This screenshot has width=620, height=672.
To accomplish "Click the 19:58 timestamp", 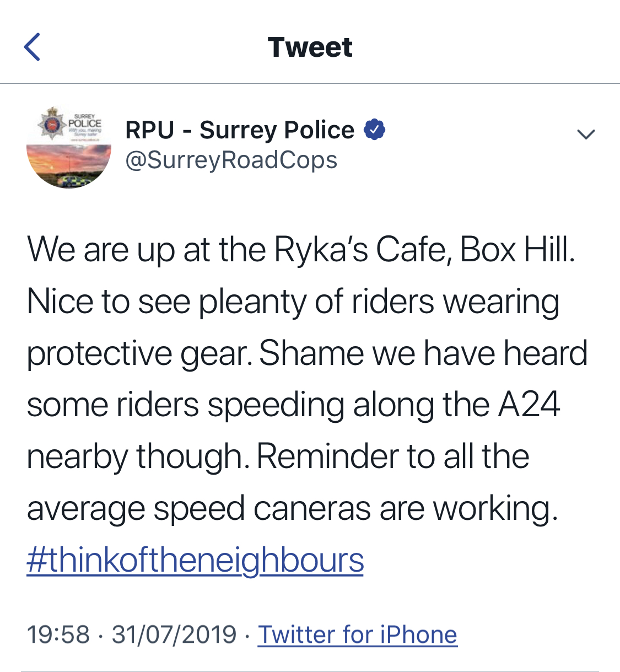I will pos(58,635).
